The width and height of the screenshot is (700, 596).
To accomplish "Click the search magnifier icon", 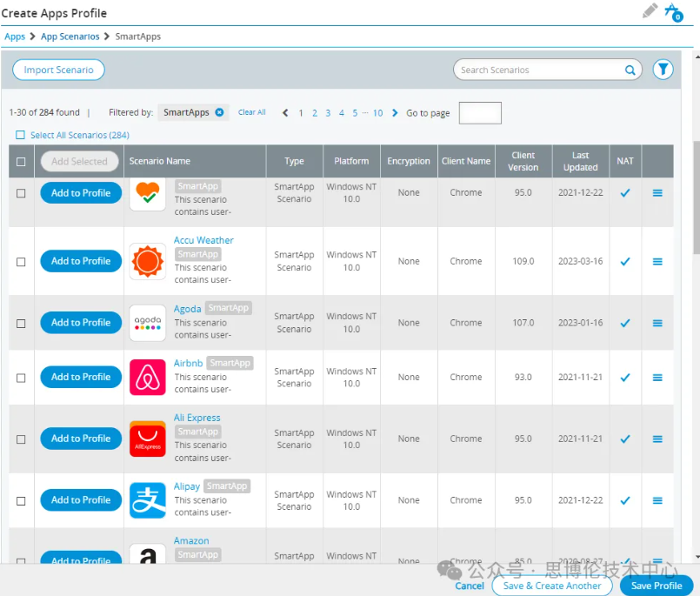I will pyautogui.click(x=630, y=70).
